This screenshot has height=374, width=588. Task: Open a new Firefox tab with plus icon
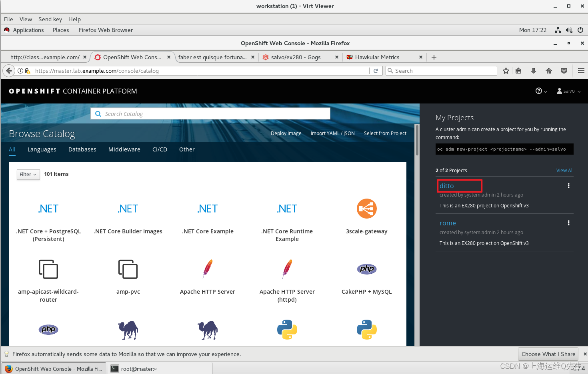(434, 57)
